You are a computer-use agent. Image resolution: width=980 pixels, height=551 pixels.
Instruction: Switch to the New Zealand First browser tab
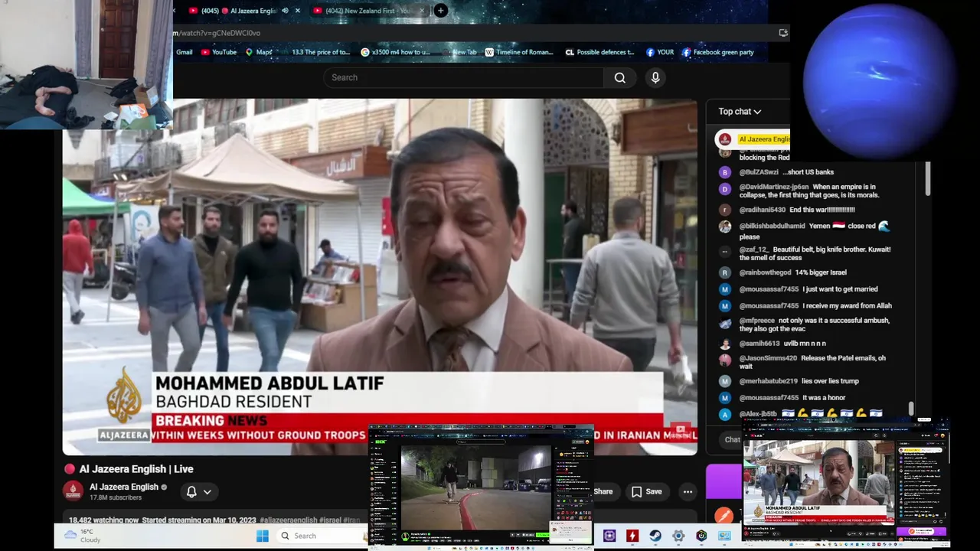368,11
